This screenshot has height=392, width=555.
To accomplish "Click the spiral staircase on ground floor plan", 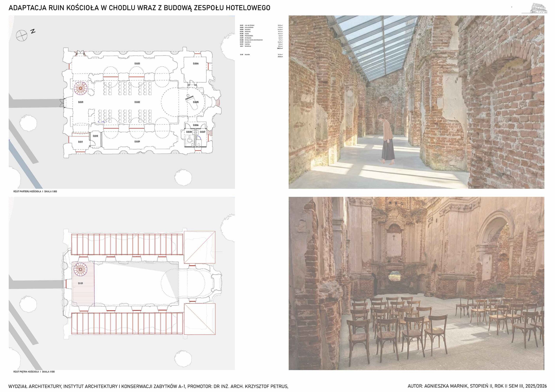I will point(80,88).
